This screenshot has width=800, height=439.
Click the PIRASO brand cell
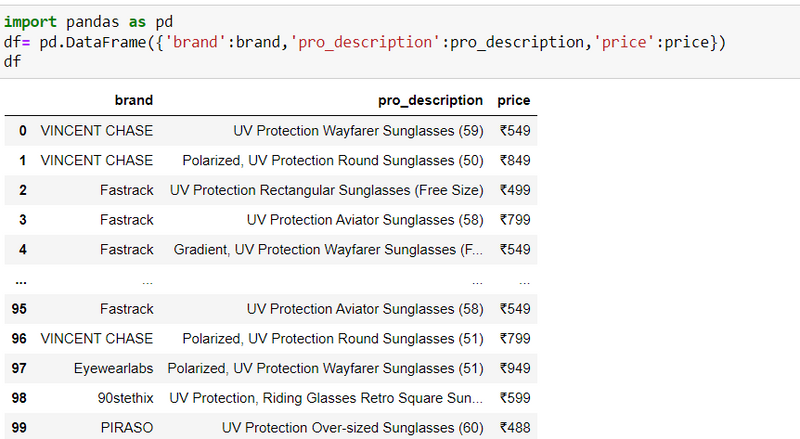(x=127, y=428)
